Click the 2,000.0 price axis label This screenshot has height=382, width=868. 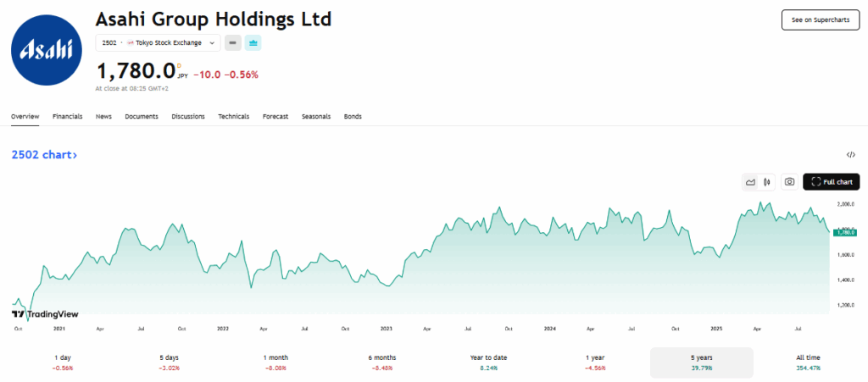847,204
